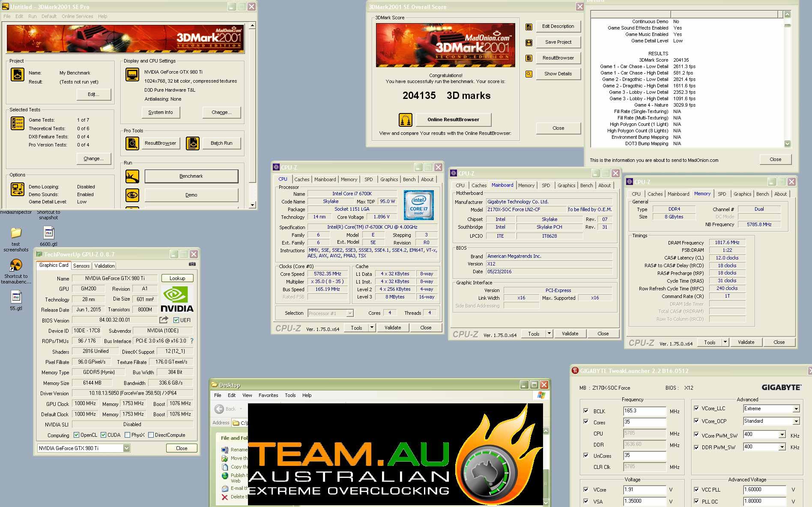
Task: Click the Lookup button in GPU-Z
Action: pyautogui.click(x=177, y=278)
